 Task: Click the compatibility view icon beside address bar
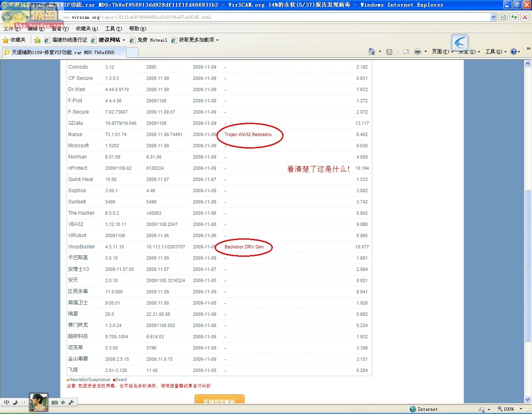pyautogui.click(x=503, y=17)
